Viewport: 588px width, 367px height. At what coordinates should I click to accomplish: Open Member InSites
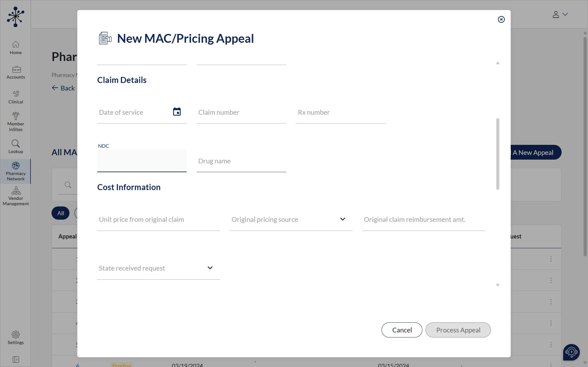(16, 122)
